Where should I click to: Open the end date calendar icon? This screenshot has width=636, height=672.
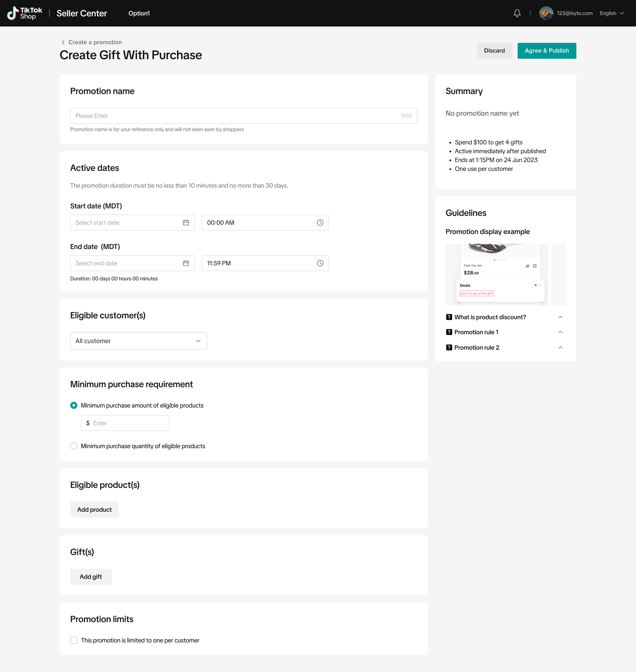[x=186, y=263]
